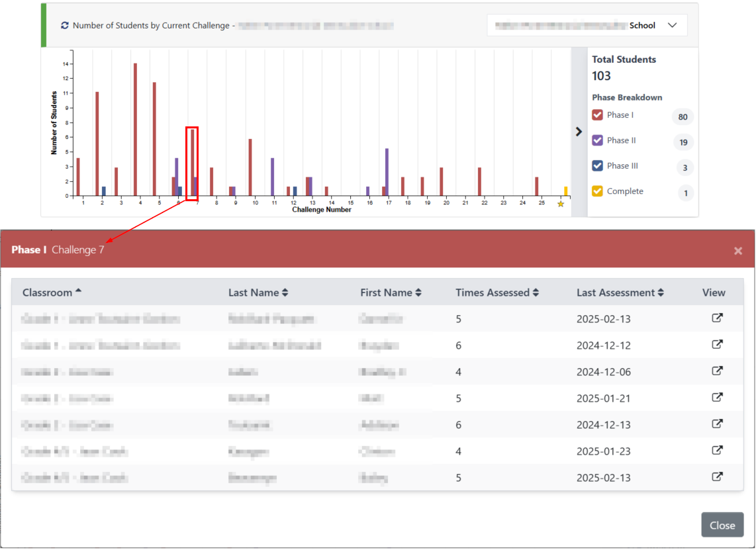Dismiss dialog with X in header

pos(737,251)
